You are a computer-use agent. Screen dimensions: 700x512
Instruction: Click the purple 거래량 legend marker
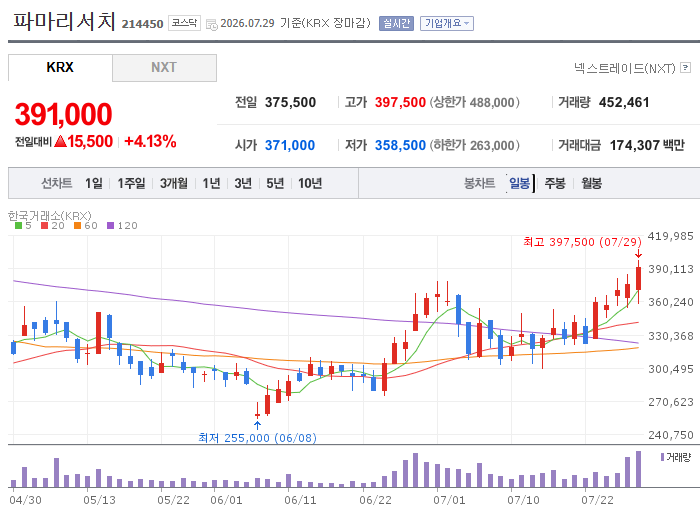click(x=662, y=457)
